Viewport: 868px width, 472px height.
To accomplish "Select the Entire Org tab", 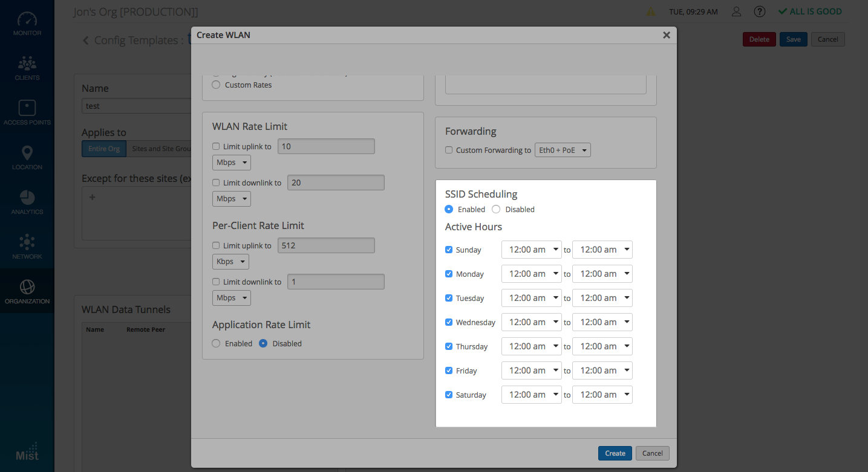I will [x=104, y=149].
